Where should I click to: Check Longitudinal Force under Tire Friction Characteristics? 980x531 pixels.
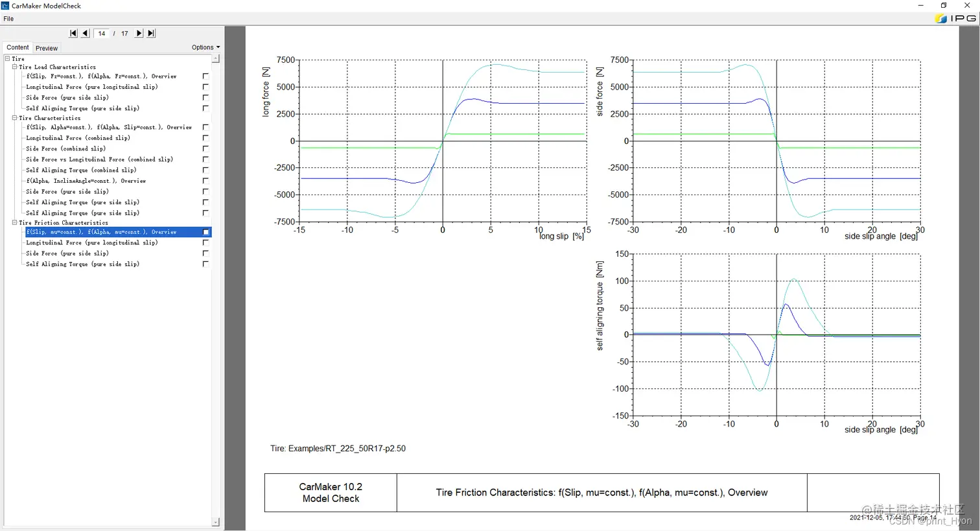tap(205, 242)
